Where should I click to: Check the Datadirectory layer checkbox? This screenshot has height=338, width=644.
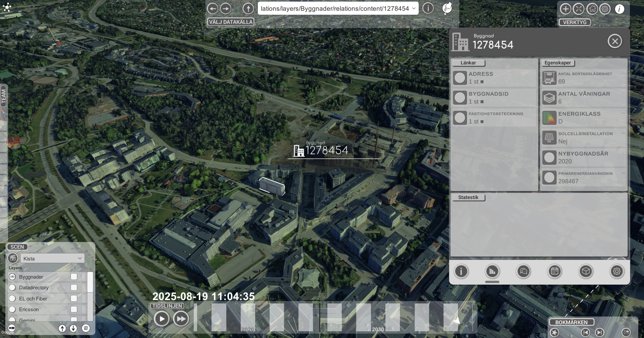(x=74, y=288)
